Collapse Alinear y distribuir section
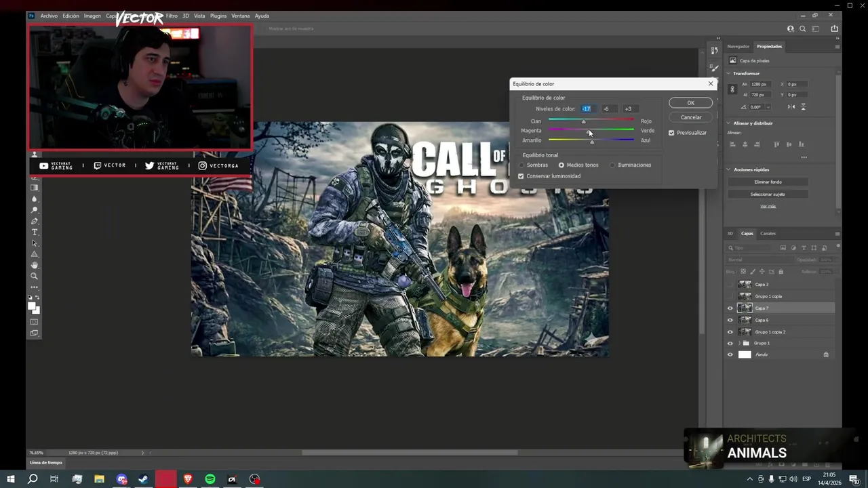The height and width of the screenshot is (488, 868). click(x=728, y=123)
